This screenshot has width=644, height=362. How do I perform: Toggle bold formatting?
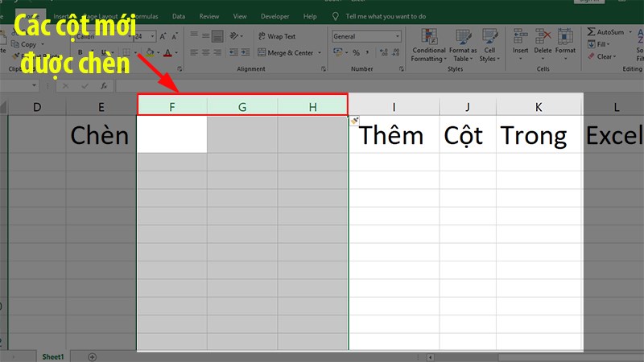(80, 52)
